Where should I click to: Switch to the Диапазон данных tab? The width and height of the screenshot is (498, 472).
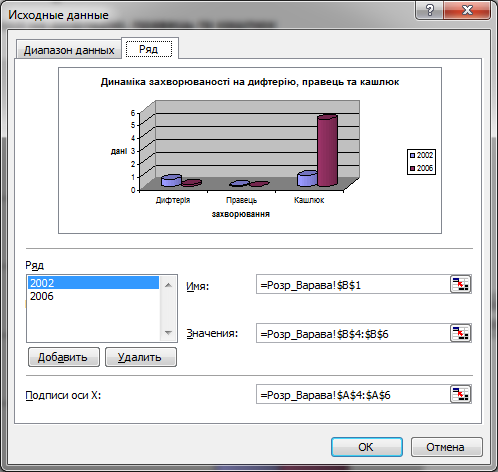[x=69, y=50]
